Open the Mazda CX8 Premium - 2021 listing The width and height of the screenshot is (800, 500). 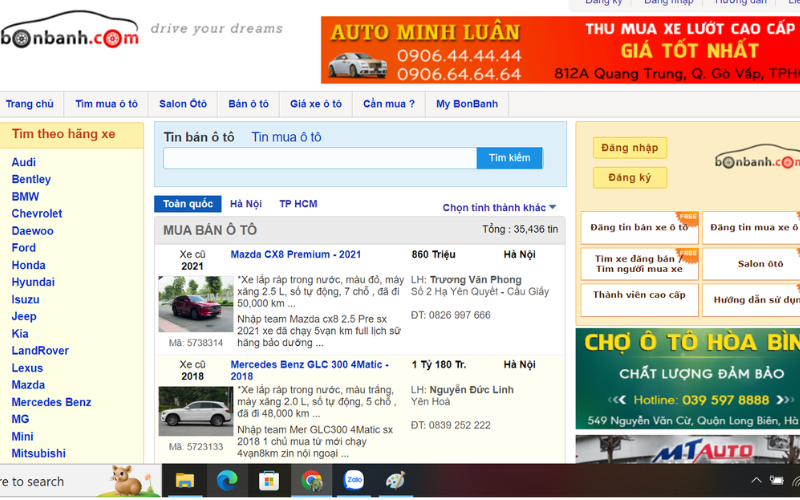296,255
